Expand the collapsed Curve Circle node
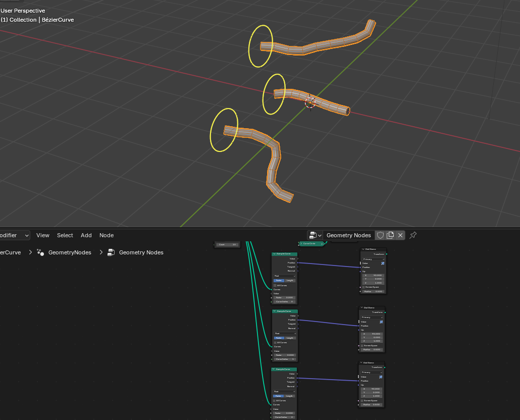 pos(301,244)
